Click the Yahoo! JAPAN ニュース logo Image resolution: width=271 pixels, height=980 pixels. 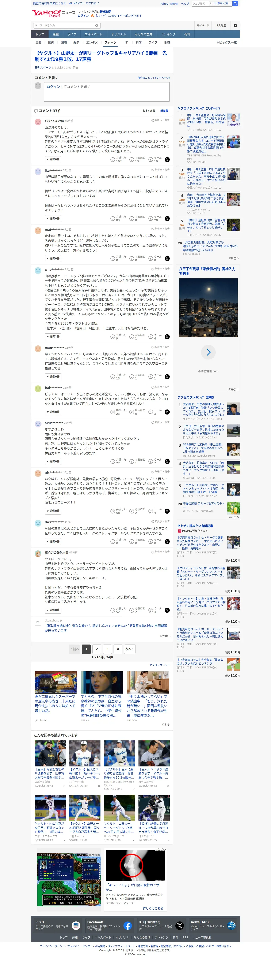53,13
